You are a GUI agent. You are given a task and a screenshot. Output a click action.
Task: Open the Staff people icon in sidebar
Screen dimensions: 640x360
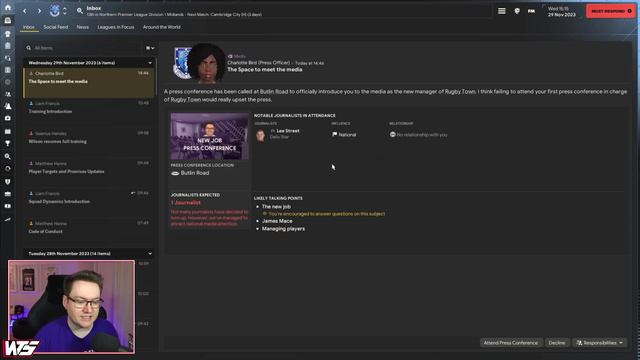pos(8,94)
